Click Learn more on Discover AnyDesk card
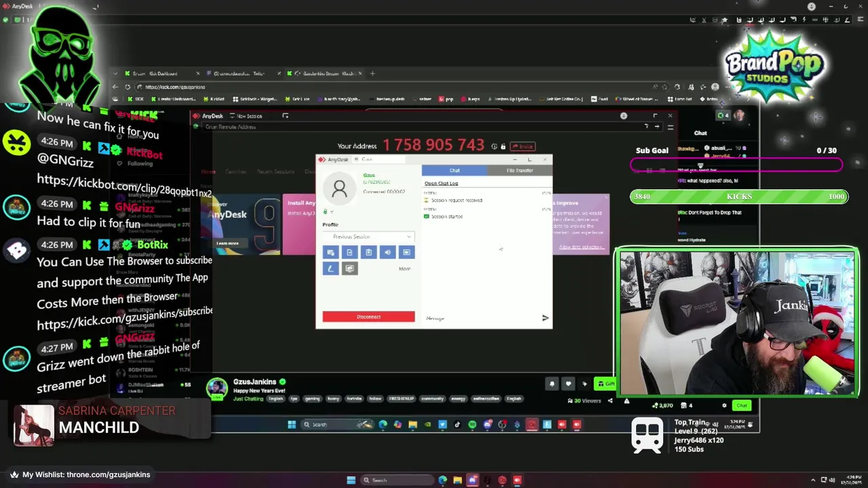The image size is (868, 488). 227,243
